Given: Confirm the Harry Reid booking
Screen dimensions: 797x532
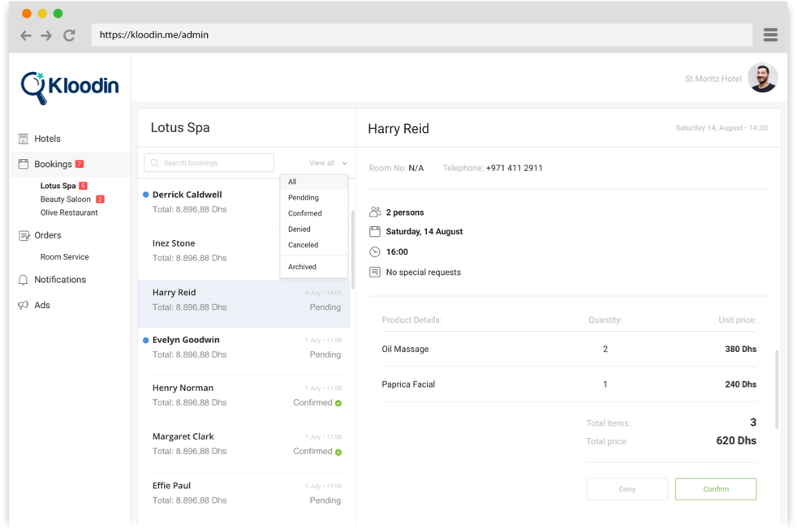Looking at the screenshot, I should tap(716, 489).
